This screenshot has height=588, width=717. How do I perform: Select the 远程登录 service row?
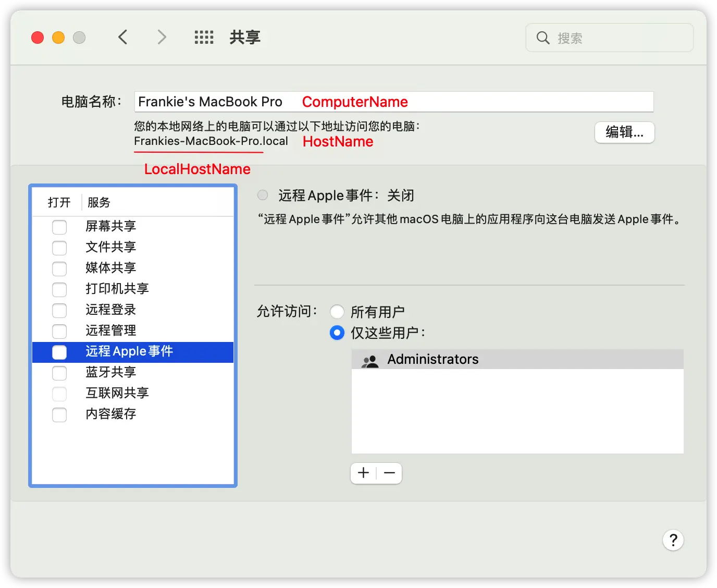133,310
